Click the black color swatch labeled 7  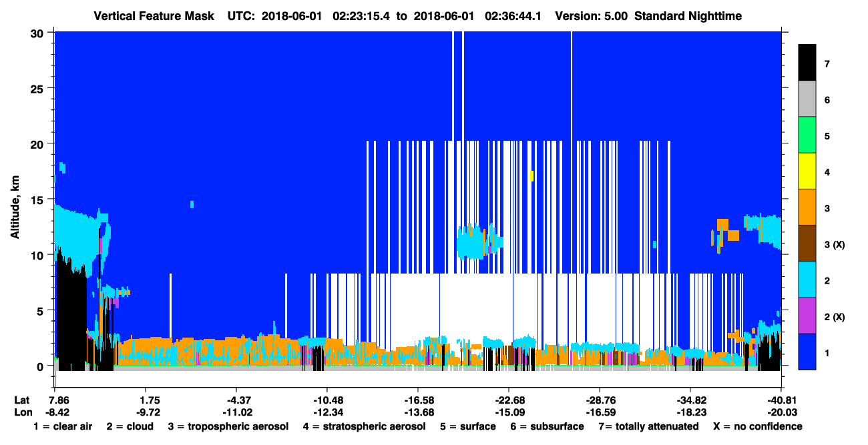[x=807, y=63]
